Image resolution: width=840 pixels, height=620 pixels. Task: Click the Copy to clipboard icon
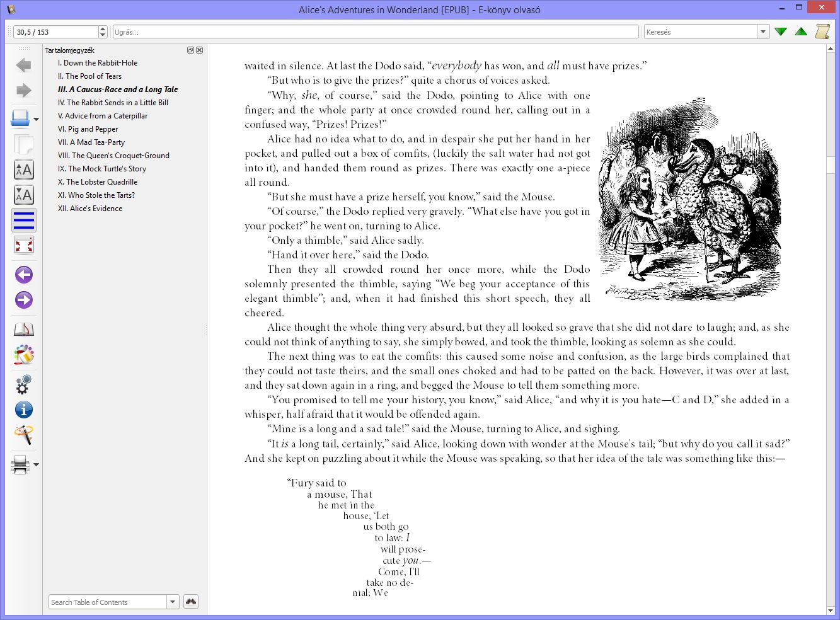(x=23, y=144)
